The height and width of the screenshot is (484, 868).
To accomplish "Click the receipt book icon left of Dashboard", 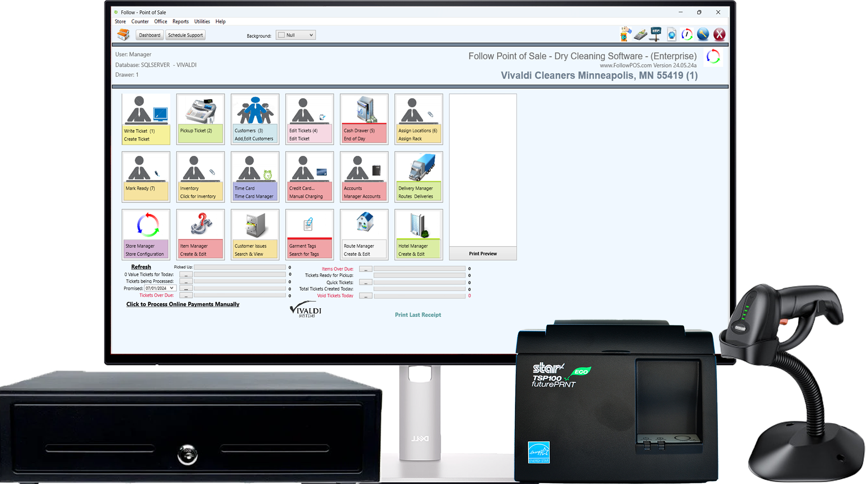I will (123, 35).
